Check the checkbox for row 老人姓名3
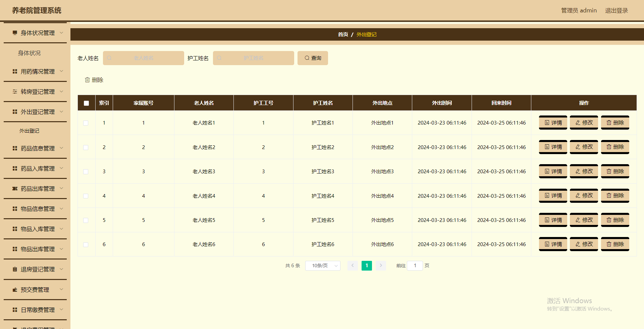The height and width of the screenshot is (329, 644). 86,172
